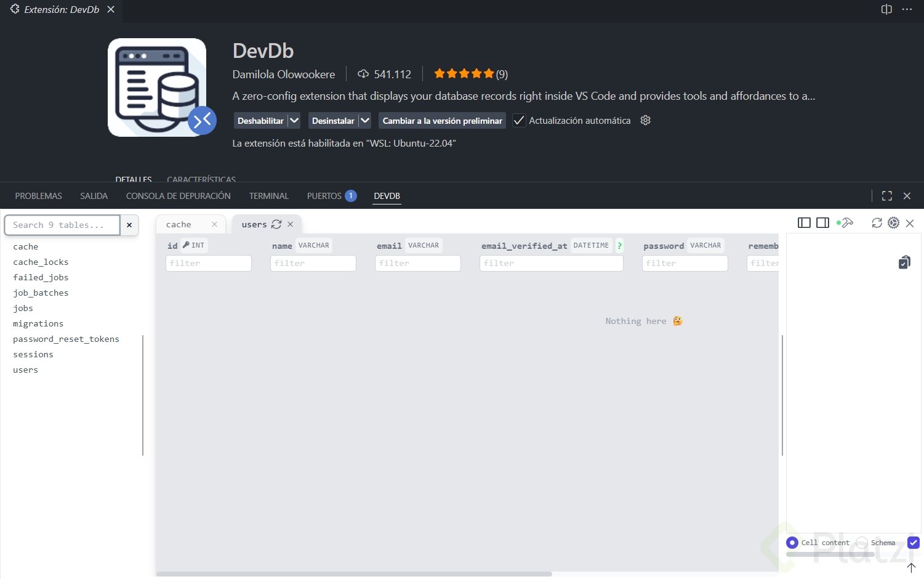Click the email_verified_at filter field

point(552,263)
